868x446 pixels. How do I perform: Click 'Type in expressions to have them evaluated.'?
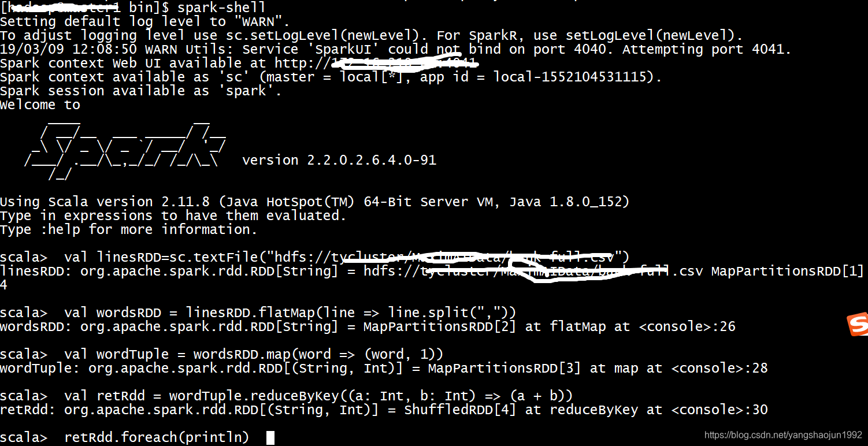click(x=173, y=215)
